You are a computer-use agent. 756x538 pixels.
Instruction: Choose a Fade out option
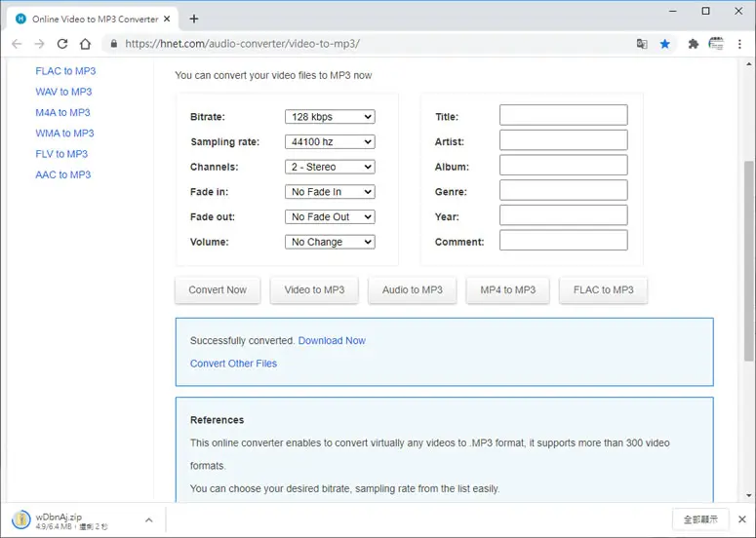click(x=330, y=216)
